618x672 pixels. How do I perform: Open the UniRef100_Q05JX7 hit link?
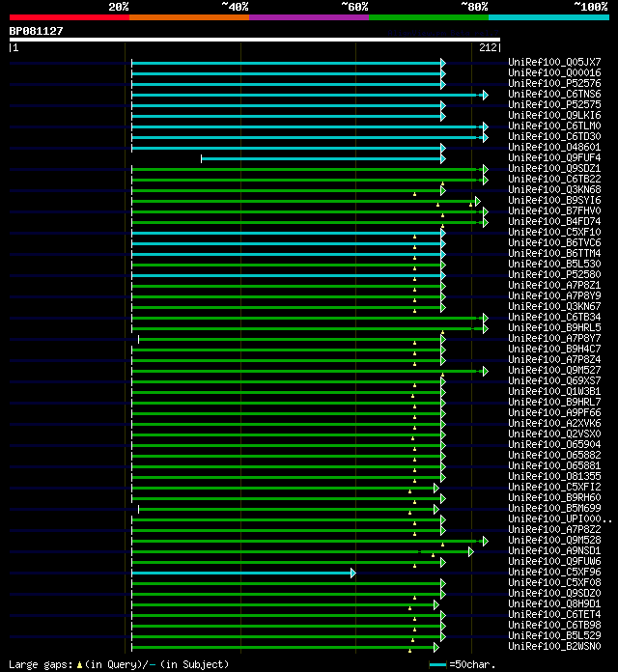pos(554,62)
